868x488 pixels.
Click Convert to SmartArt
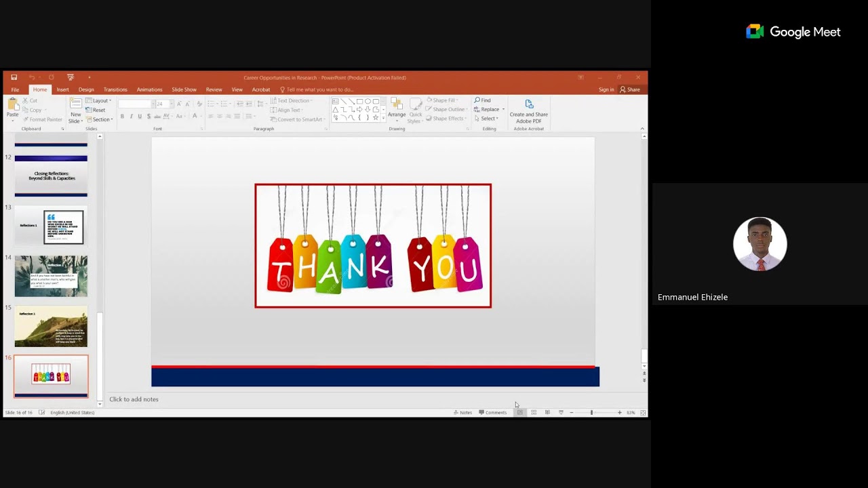point(297,119)
